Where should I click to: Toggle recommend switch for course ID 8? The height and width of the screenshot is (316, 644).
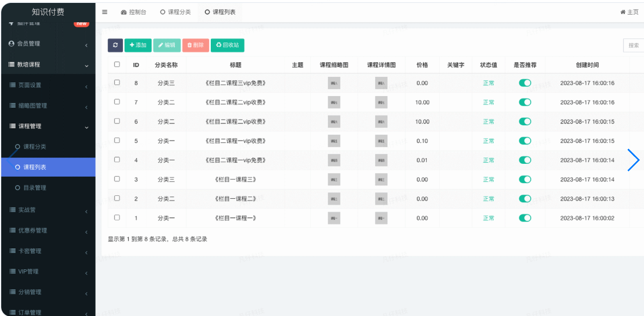point(525,83)
